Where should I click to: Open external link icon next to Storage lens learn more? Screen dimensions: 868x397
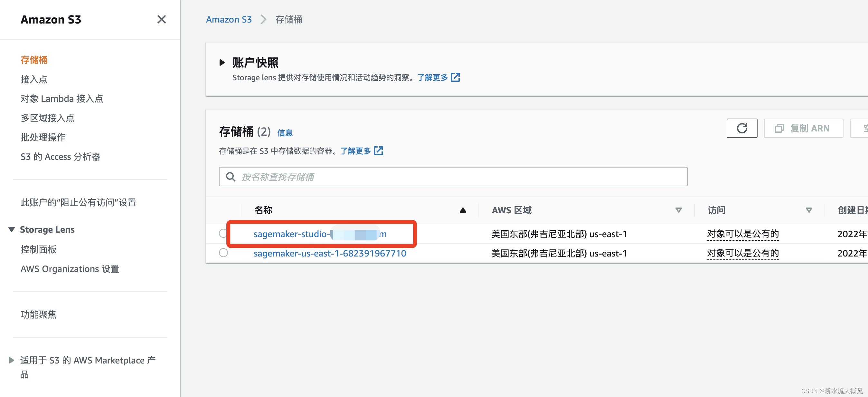455,78
